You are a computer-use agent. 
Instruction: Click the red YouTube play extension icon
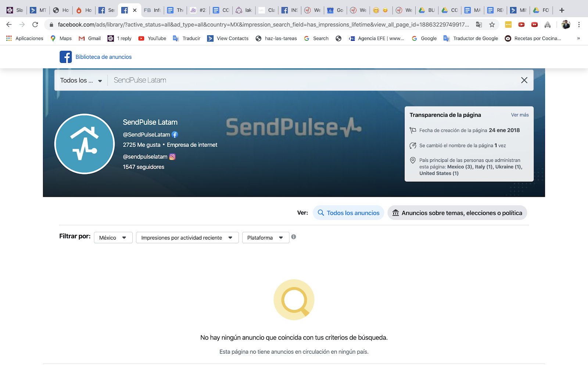coord(521,25)
